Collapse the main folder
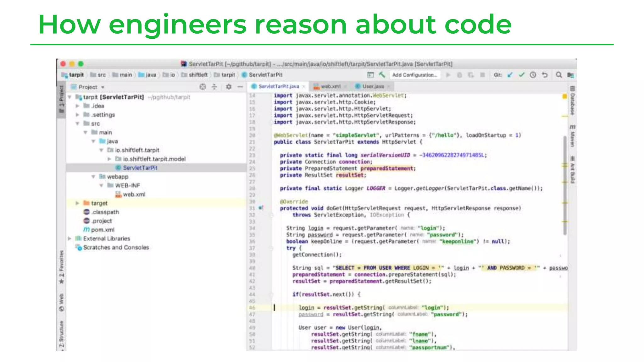 point(85,132)
